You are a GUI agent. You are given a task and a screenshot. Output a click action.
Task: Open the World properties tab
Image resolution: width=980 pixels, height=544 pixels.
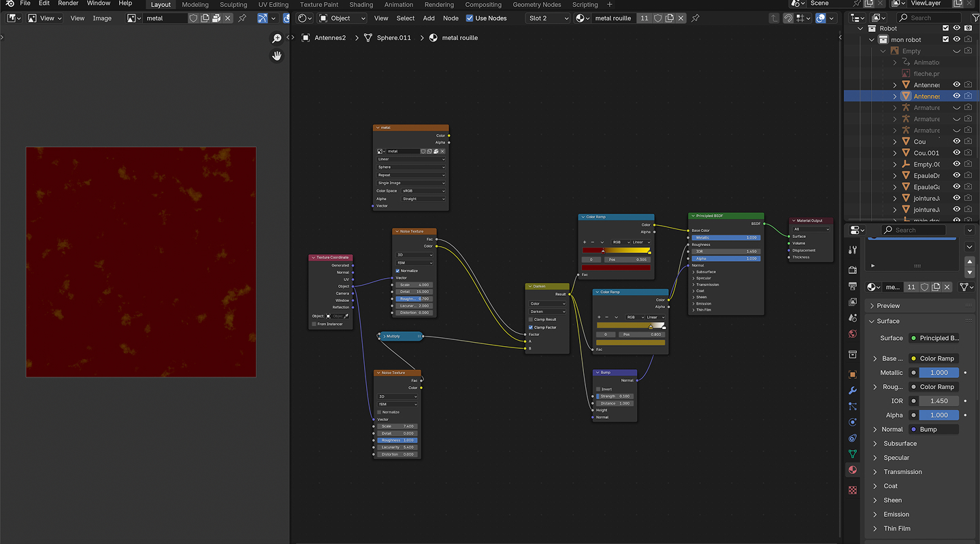coord(853,334)
